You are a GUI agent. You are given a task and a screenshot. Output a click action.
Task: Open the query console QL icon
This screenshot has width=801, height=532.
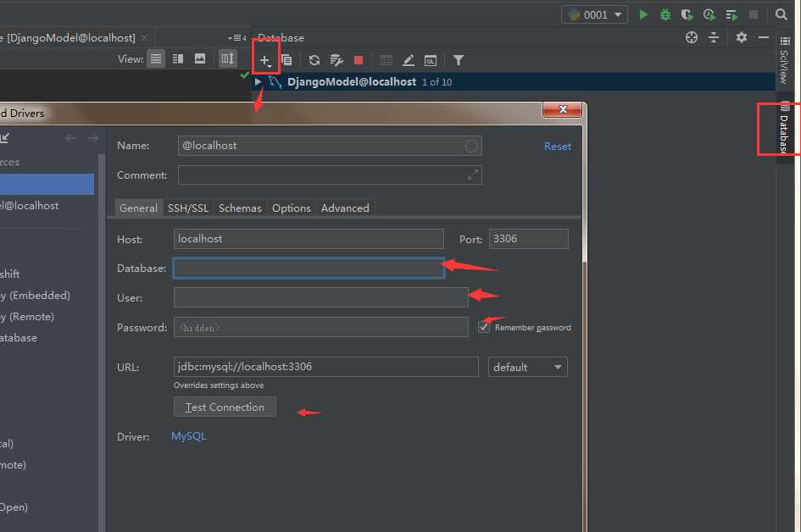point(431,60)
